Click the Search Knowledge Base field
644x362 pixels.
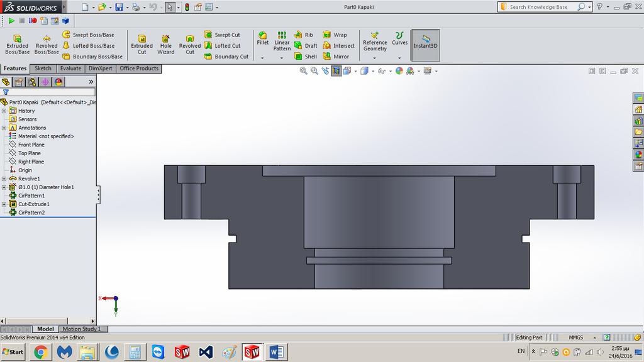tap(540, 7)
